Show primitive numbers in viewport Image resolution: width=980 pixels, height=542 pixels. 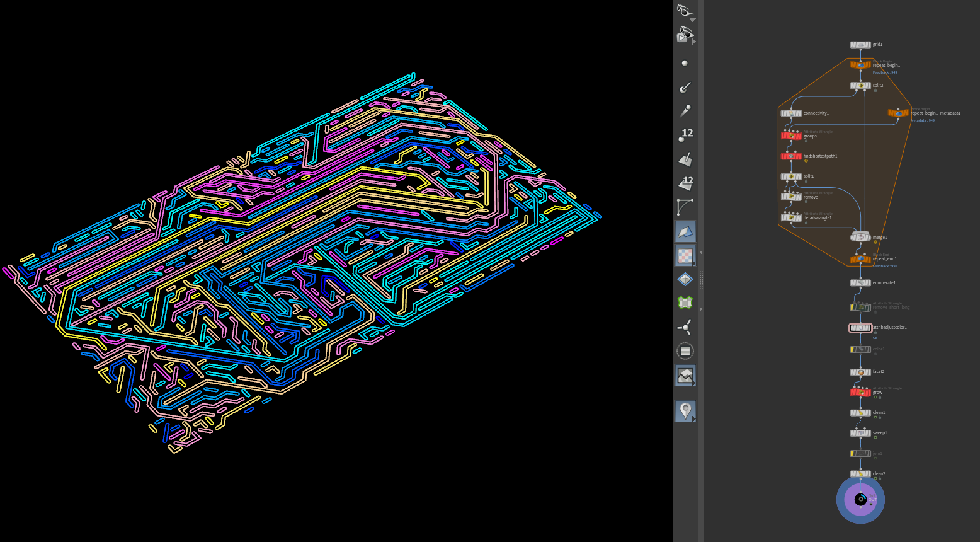[685, 183]
